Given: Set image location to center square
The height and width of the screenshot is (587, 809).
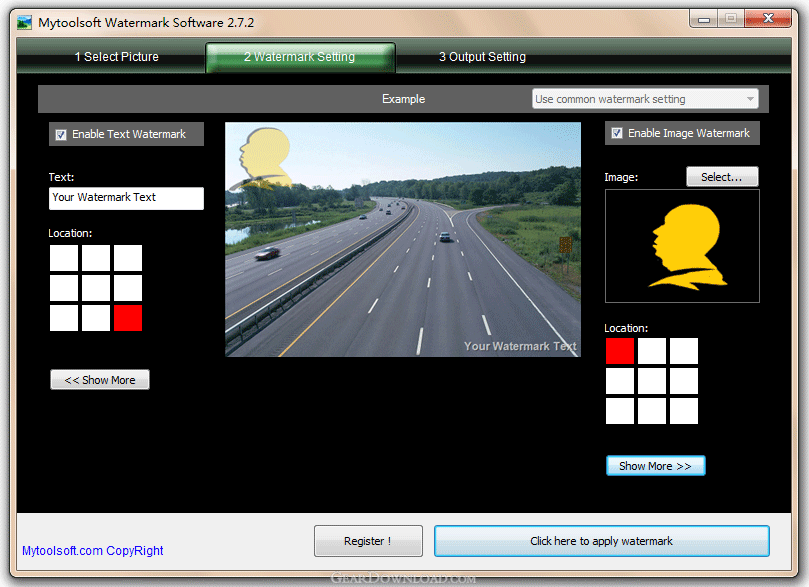Looking at the screenshot, I should pos(652,381).
